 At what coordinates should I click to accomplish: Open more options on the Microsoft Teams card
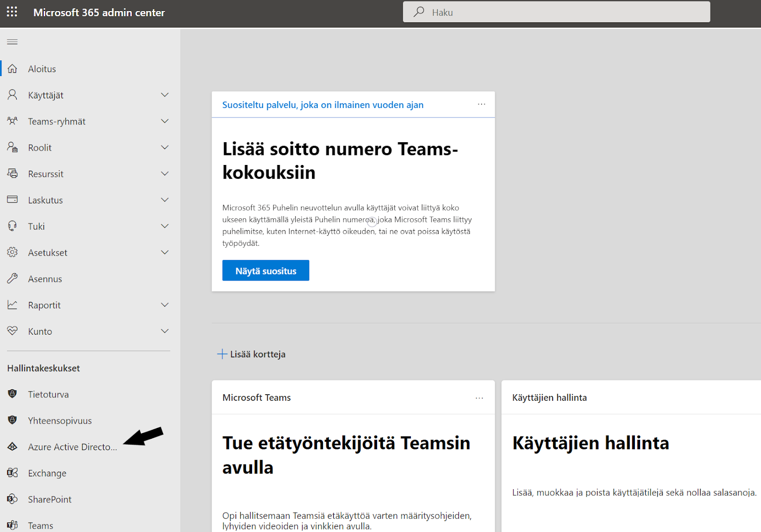point(479,397)
